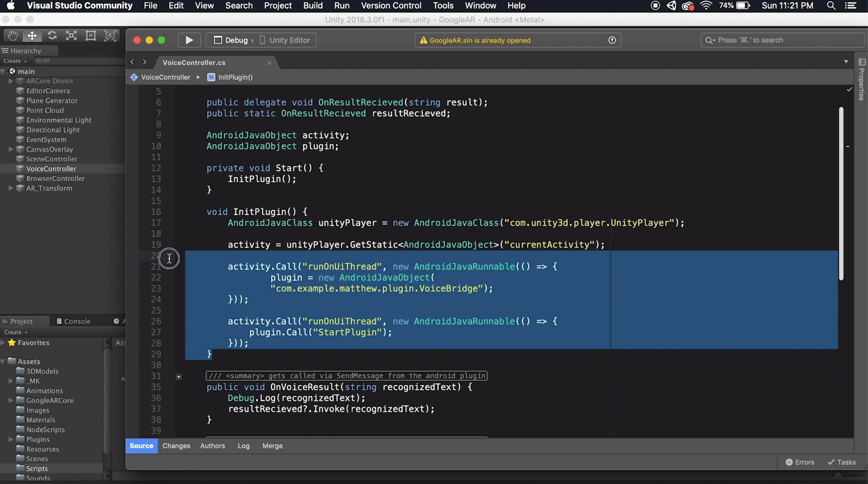Click the Run play button
Image resolution: width=868 pixels, height=484 pixels.
[x=189, y=40]
